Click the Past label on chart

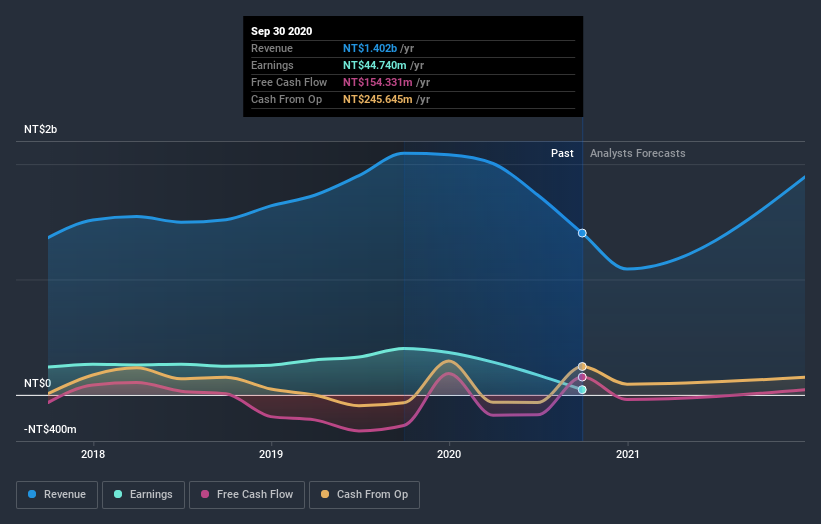pos(562,153)
